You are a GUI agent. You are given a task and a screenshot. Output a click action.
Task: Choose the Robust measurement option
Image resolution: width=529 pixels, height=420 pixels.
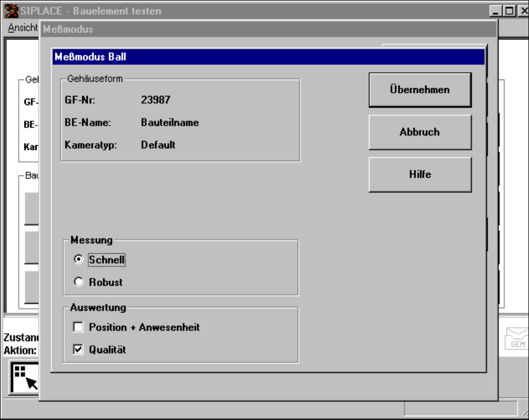point(78,282)
